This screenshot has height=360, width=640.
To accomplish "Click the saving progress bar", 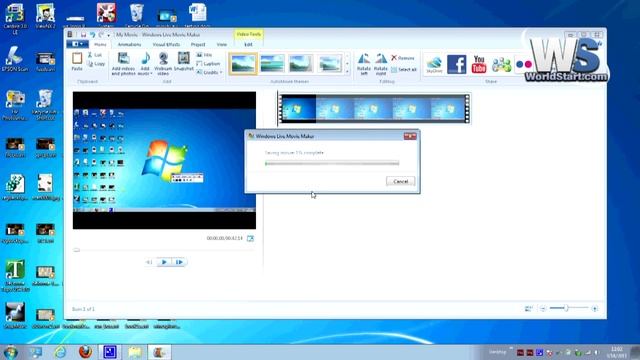I will click(332, 163).
